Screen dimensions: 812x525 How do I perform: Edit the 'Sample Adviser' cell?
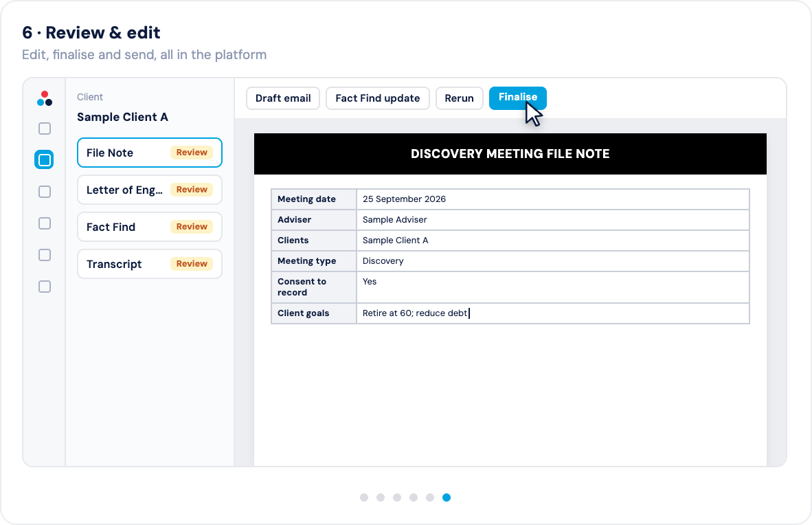(553, 220)
